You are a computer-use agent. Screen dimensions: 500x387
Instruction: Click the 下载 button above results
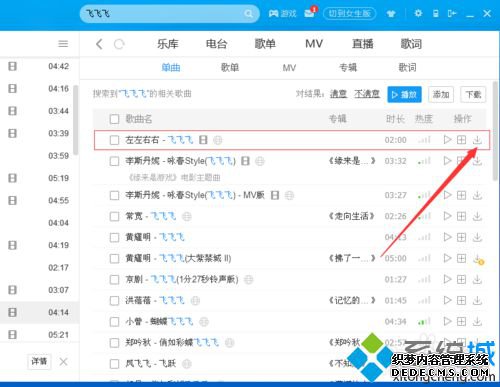point(473,95)
